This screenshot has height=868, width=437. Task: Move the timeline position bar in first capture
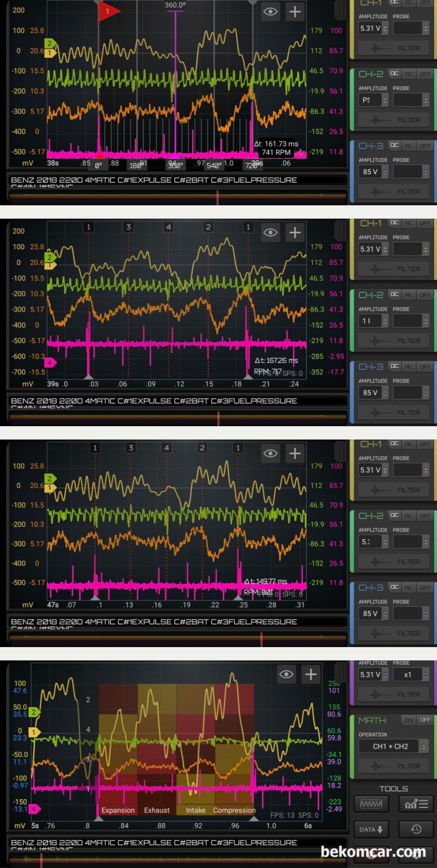(x=218, y=198)
